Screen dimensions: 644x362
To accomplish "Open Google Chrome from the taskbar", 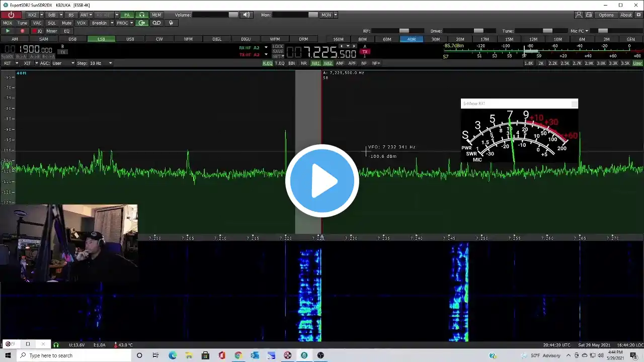I will (x=238, y=355).
